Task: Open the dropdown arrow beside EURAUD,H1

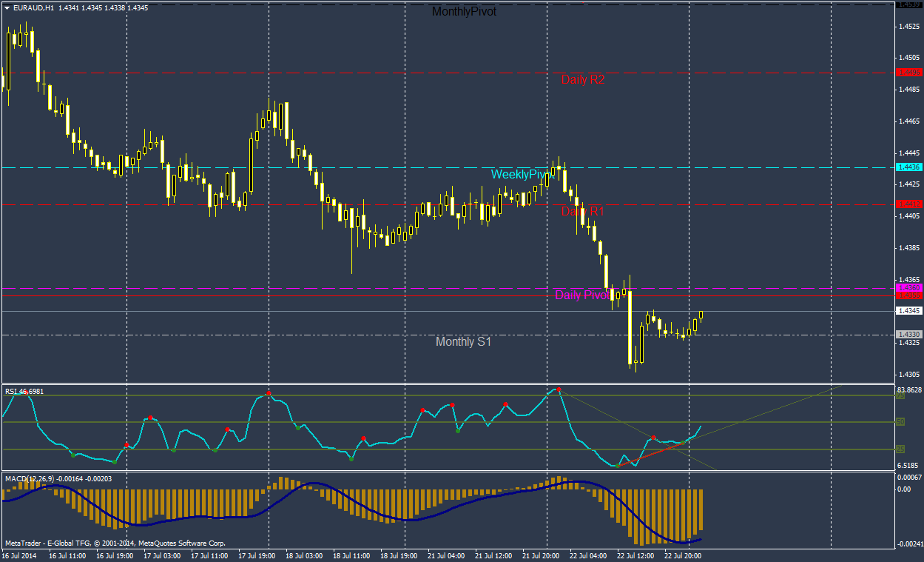Action: point(7,7)
